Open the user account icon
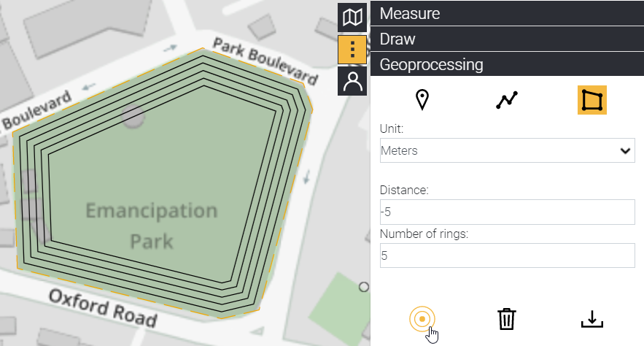The height and width of the screenshot is (346, 644). tap(353, 81)
